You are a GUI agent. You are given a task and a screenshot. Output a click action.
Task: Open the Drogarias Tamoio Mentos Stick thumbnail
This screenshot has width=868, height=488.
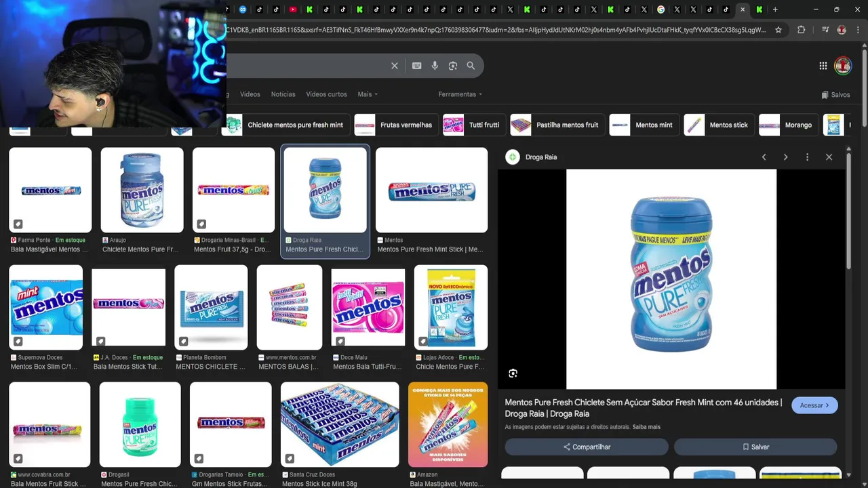tap(231, 425)
